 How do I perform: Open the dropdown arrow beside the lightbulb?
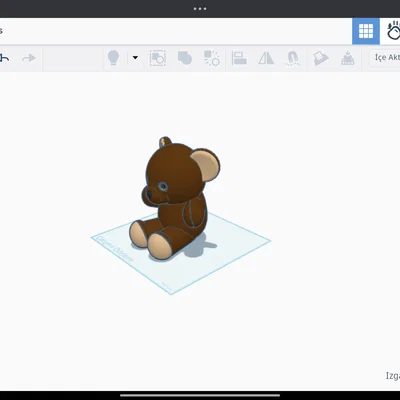[135, 58]
